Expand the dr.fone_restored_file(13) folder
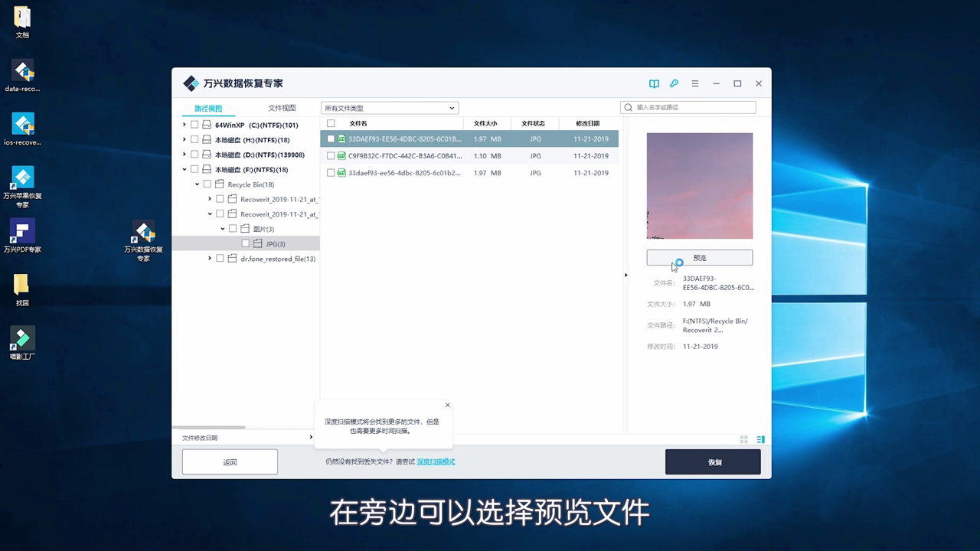Screen dimensions: 980x551 pyautogui.click(x=208, y=259)
